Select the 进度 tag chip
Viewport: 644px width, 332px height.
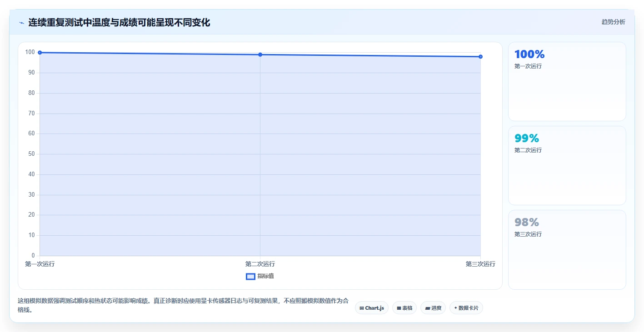tap(433, 308)
